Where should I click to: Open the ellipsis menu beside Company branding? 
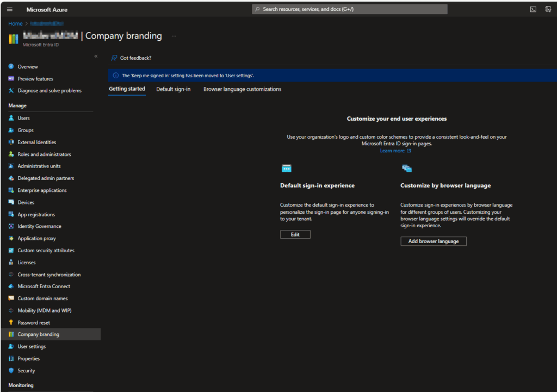tap(174, 35)
